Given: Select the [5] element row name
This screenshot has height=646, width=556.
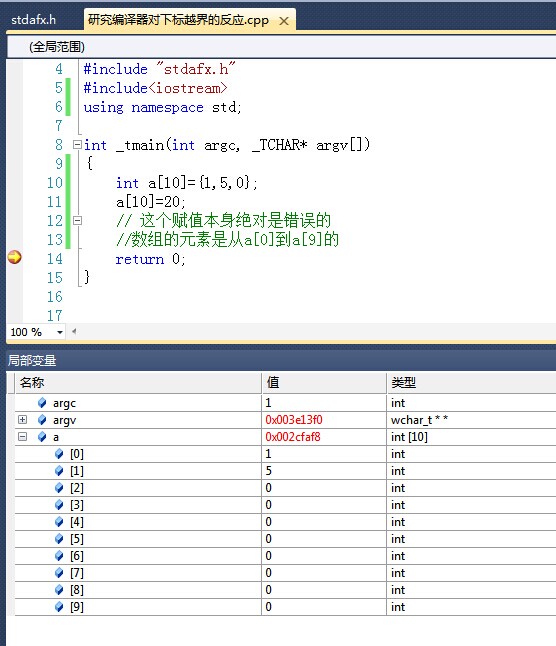Looking at the screenshot, I should click(77, 539).
